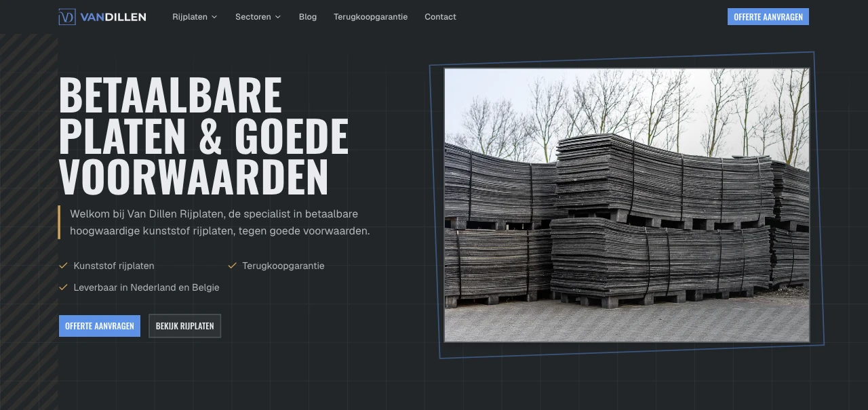Click the stacked rijplaten photo
Screen dimensions: 868x410
[x=627, y=205]
